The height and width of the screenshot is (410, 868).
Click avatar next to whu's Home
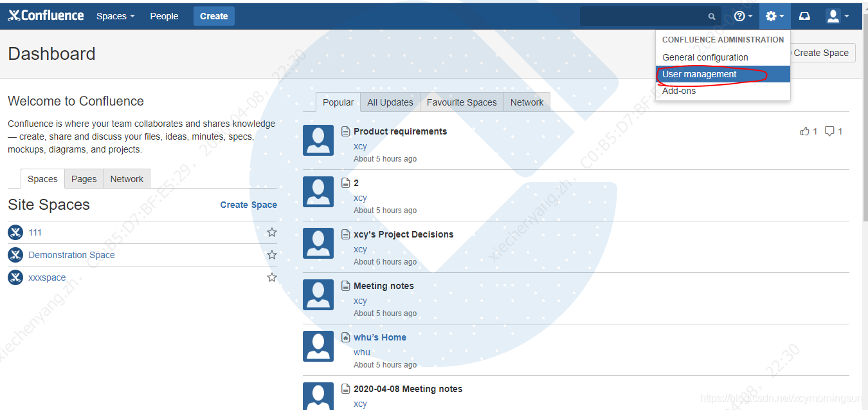click(x=318, y=346)
